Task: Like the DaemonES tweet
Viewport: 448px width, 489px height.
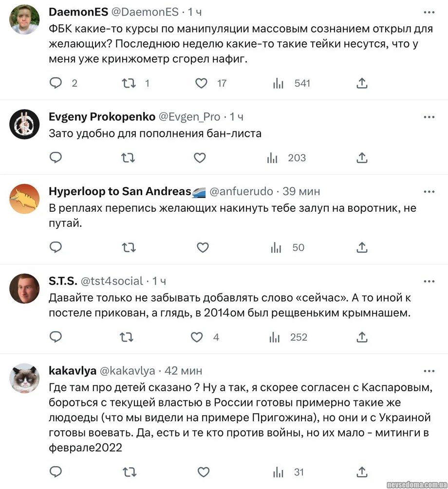Action: [x=201, y=83]
